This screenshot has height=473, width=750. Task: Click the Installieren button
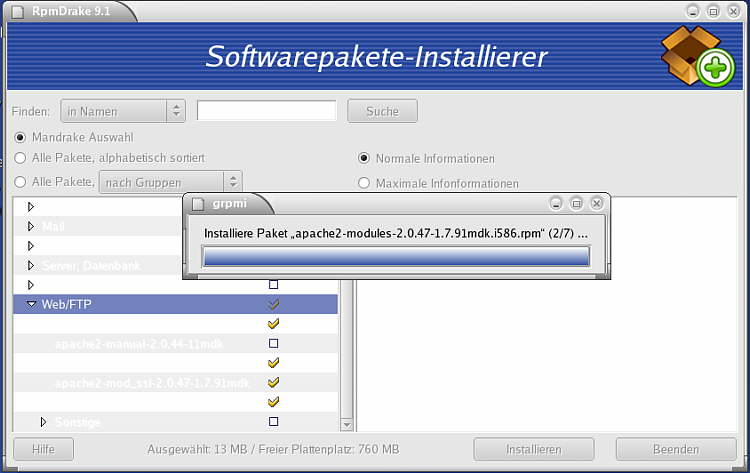[x=534, y=449]
